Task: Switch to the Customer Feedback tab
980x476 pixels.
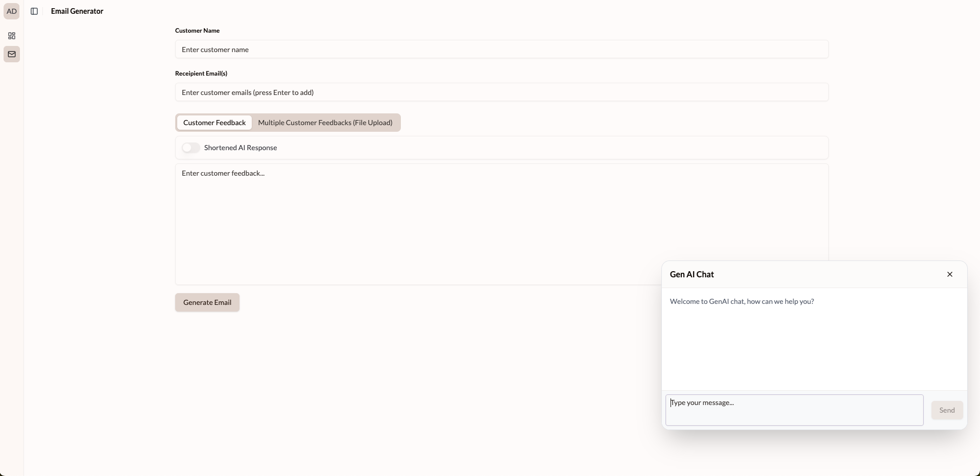Action: coord(214,123)
